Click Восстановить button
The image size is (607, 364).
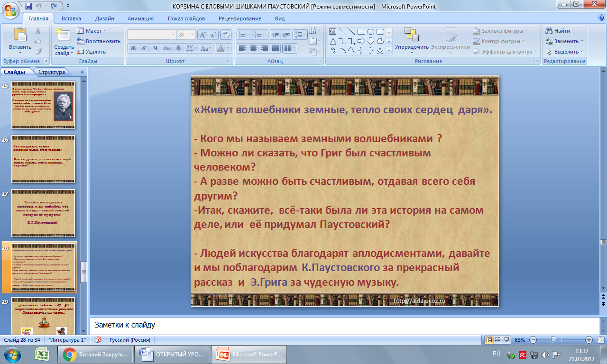pyautogui.click(x=99, y=41)
